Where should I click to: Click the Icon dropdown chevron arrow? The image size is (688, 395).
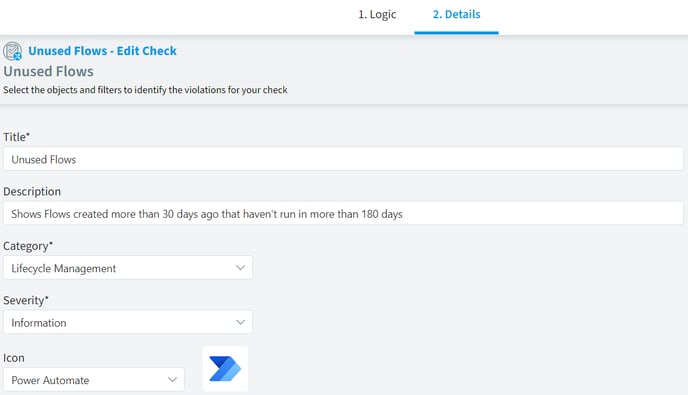[x=172, y=379]
